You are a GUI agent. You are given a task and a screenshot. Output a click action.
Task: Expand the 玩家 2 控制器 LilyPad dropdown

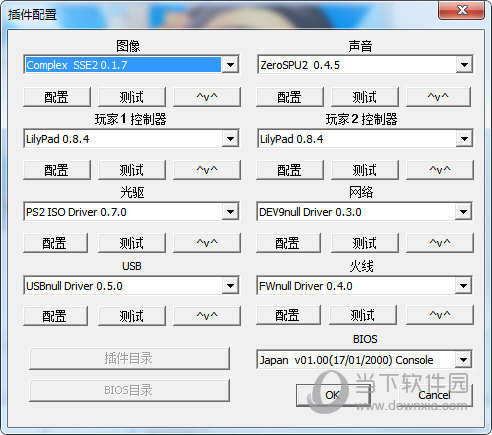(x=464, y=139)
